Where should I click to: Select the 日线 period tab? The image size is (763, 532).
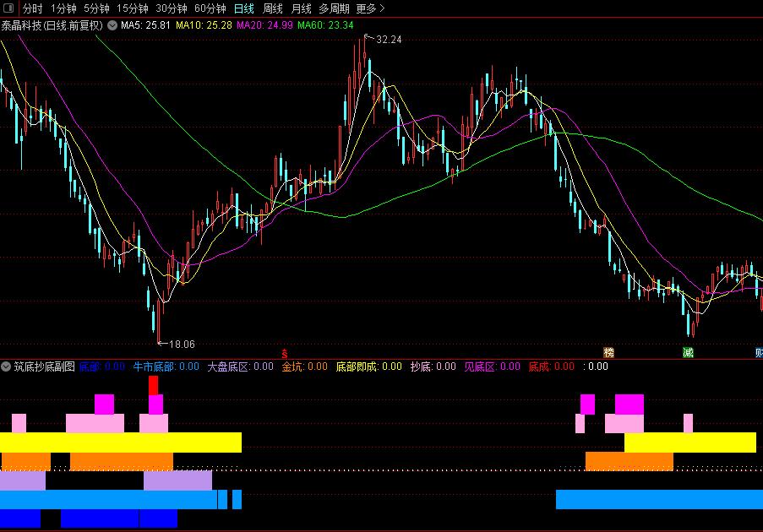tap(244, 8)
